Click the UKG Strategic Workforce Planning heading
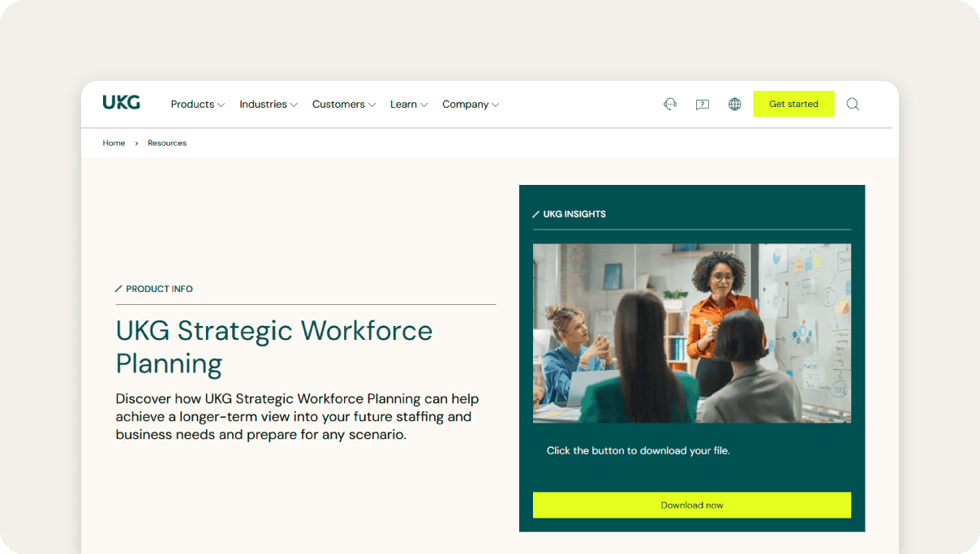This screenshot has height=554, width=980. click(x=274, y=347)
